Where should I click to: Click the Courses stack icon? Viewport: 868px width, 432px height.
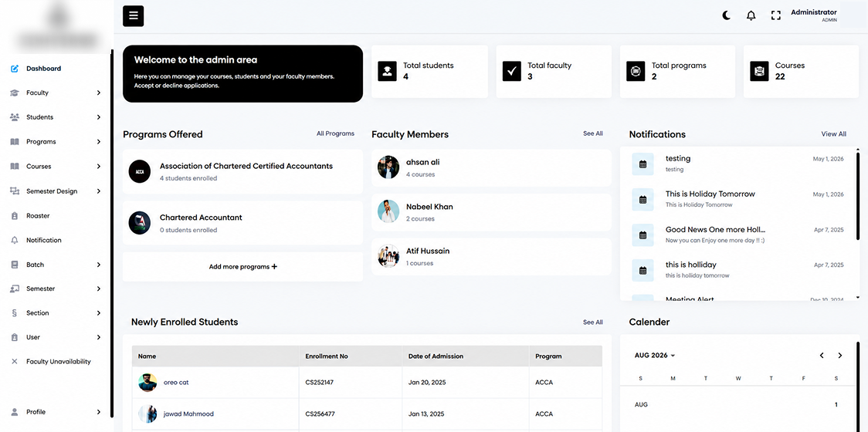(760, 71)
